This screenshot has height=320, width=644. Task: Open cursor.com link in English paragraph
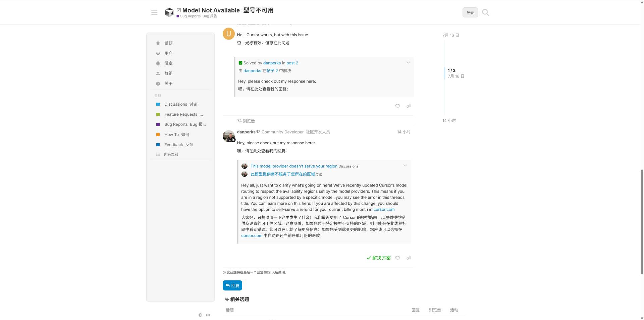(384, 209)
